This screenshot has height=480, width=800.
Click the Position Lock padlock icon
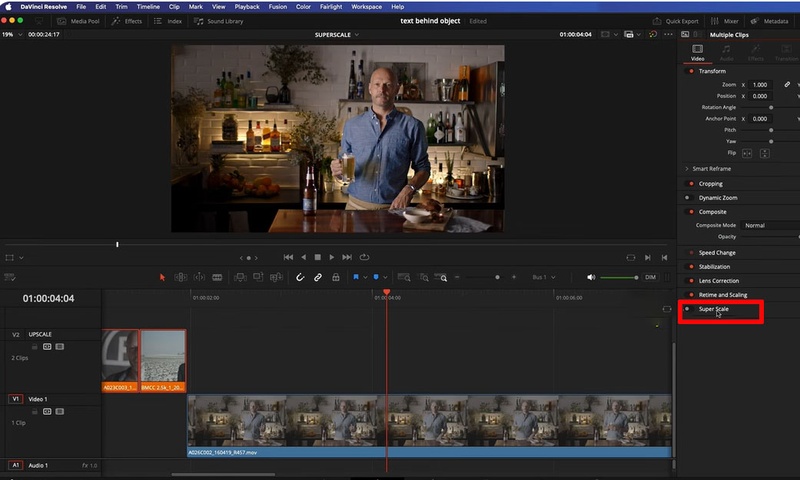[x=335, y=277]
